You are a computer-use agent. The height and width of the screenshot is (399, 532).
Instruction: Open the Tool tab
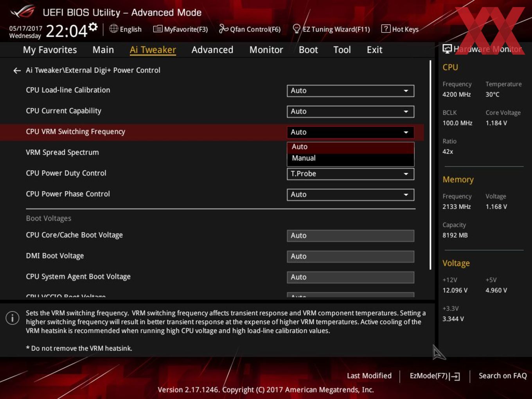[342, 50]
